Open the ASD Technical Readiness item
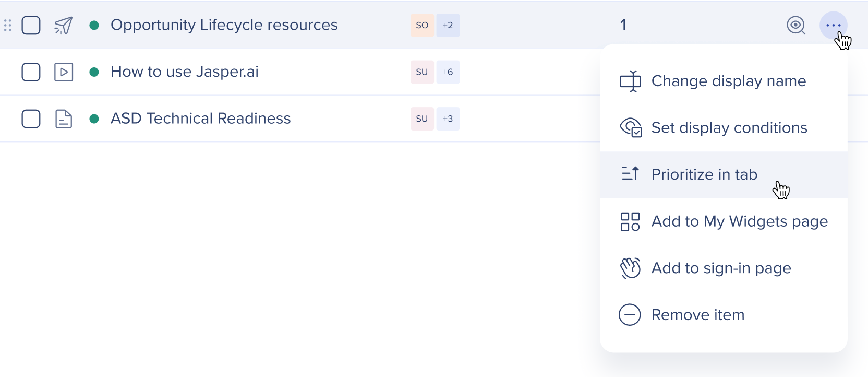This screenshot has height=377, width=868. tap(201, 119)
